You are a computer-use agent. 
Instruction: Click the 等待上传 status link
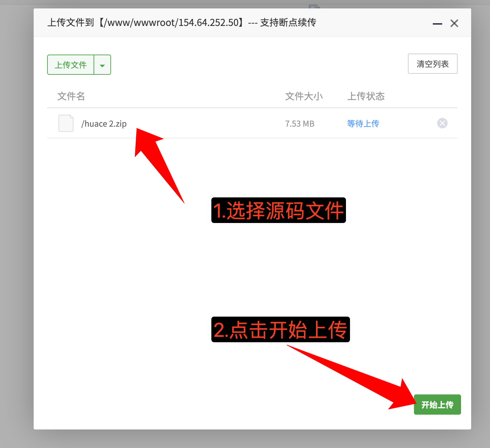click(363, 124)
